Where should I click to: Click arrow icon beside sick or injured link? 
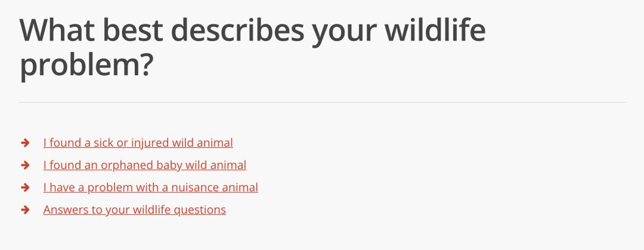25,143
